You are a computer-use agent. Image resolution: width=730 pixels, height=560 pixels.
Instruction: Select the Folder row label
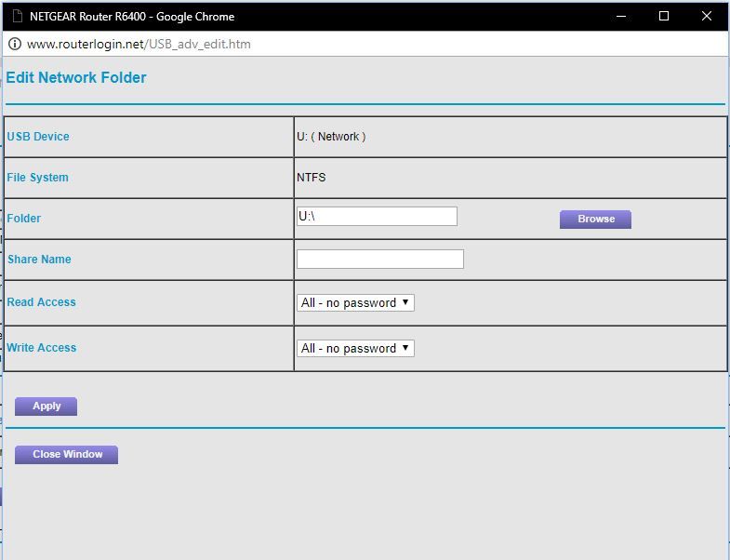coord(24,219)
